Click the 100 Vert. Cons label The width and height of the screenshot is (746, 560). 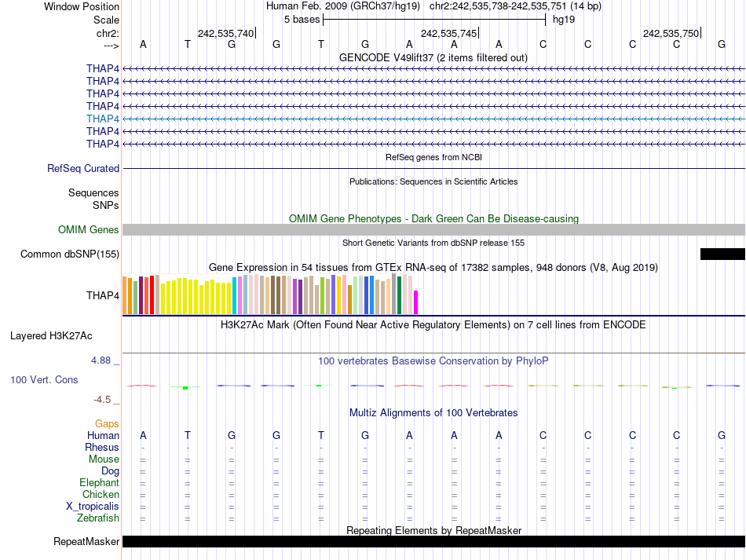point(44,379)
